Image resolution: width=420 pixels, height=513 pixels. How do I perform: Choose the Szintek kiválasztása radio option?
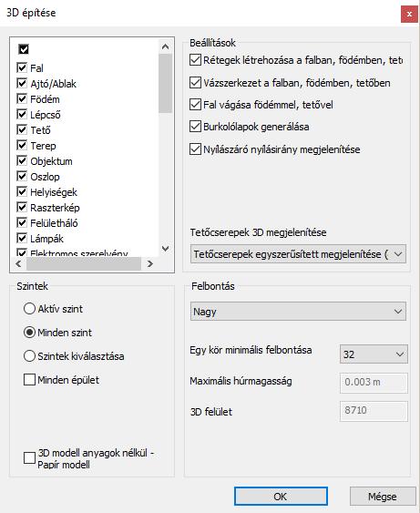coord(29,356)
